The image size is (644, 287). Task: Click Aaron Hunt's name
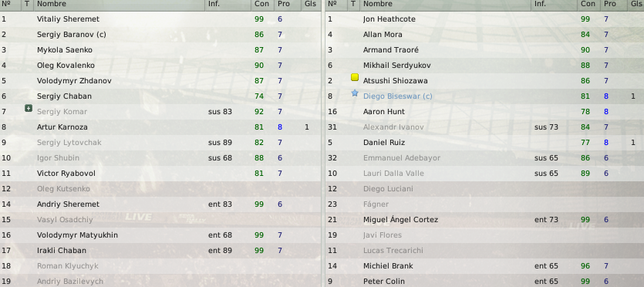(383, 112)
